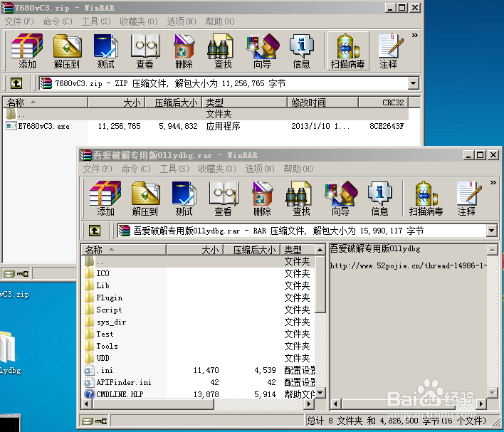Click Extract To icon in 7680vC3.zip window

67,51
